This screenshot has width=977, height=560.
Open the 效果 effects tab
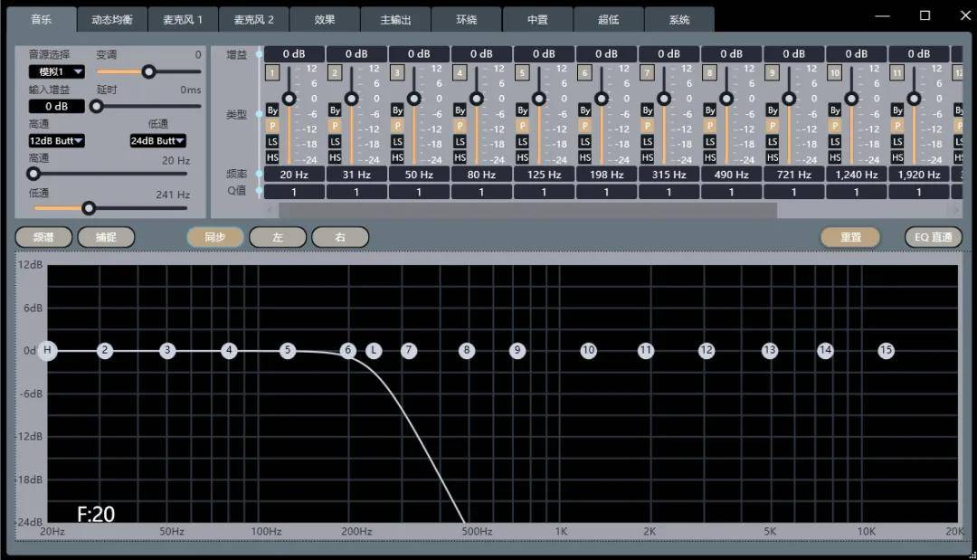click(325, 20)
